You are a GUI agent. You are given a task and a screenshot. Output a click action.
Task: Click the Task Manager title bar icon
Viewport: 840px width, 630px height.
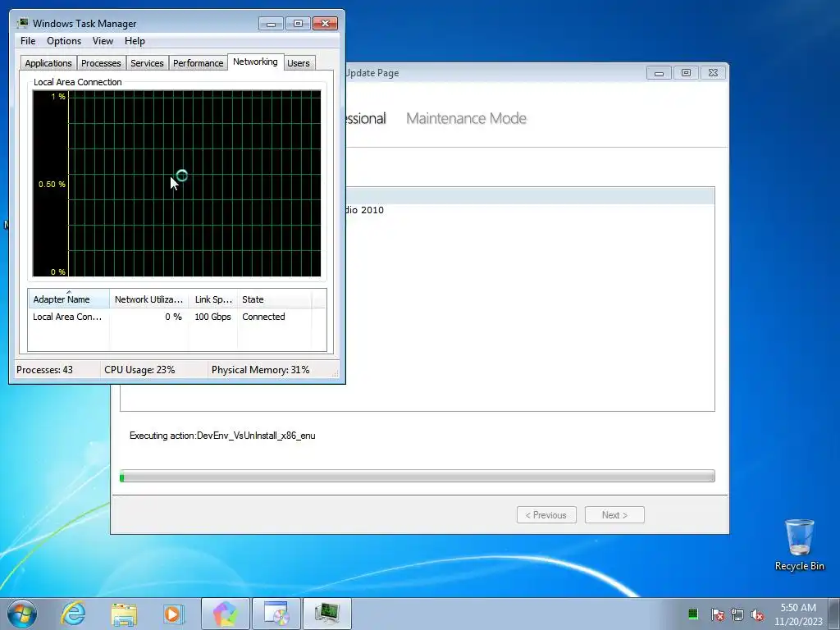click(22, 23)
